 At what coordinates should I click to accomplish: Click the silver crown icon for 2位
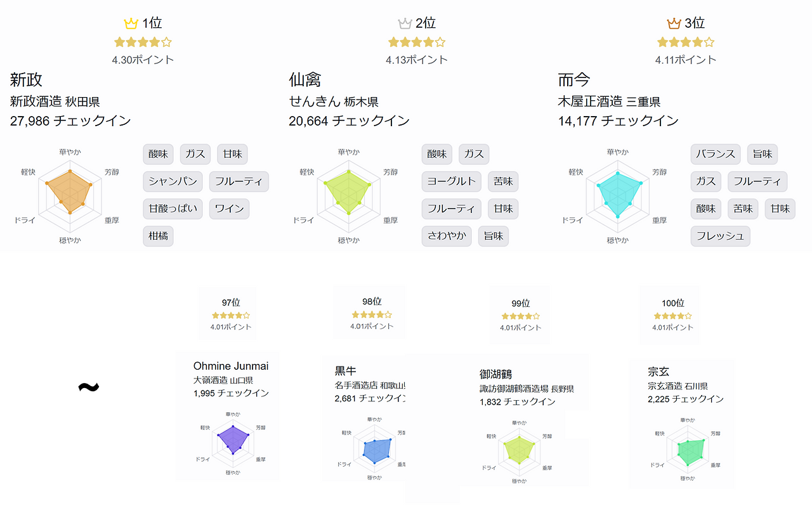coord(405,23)
